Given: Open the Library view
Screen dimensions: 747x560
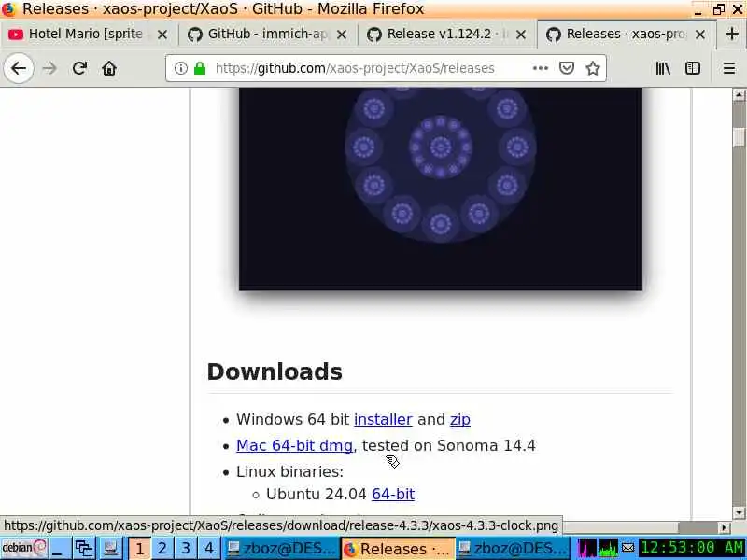Looking at the screenshot, I should pyautogui.click(x=663, y=68).
